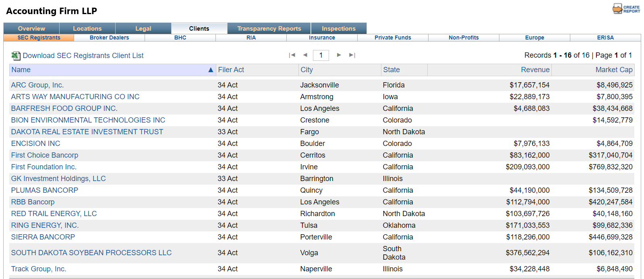Click the Jacksonville city cell
644x279 pixels.
pyautogui.click(x=320, y=85)
